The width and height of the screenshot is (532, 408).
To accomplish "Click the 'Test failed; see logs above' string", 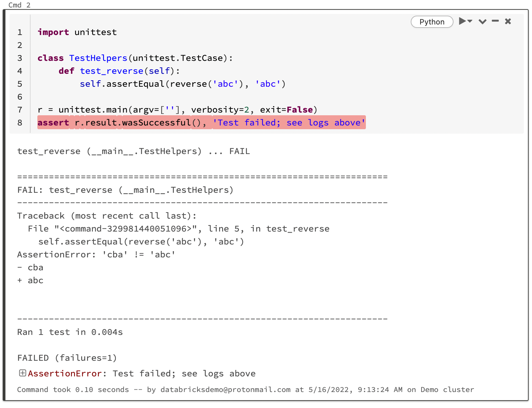I will (x=289, y=122).
